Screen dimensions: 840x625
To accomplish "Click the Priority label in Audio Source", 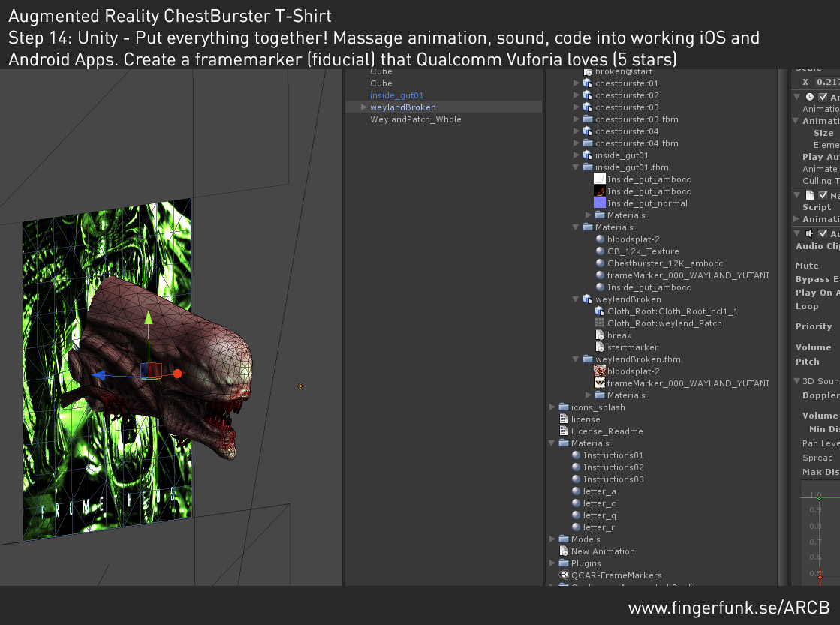I will 814,326.
